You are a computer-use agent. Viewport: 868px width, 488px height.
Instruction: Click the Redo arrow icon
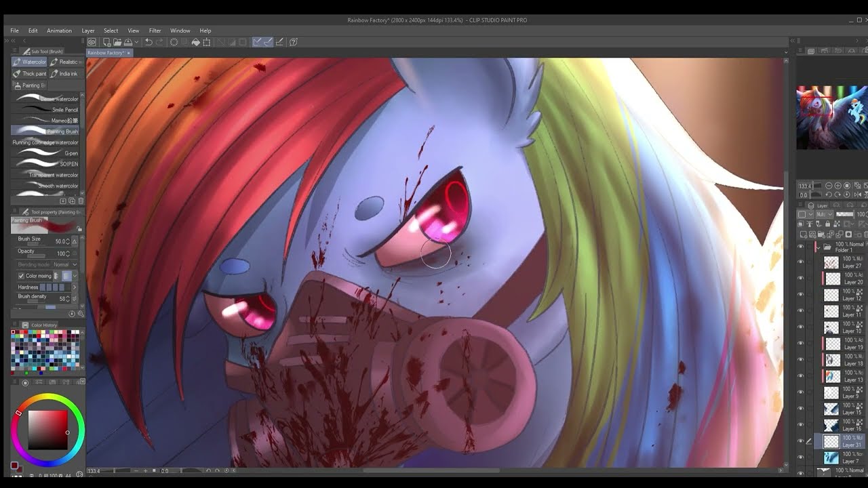click(x=159, y=42)
